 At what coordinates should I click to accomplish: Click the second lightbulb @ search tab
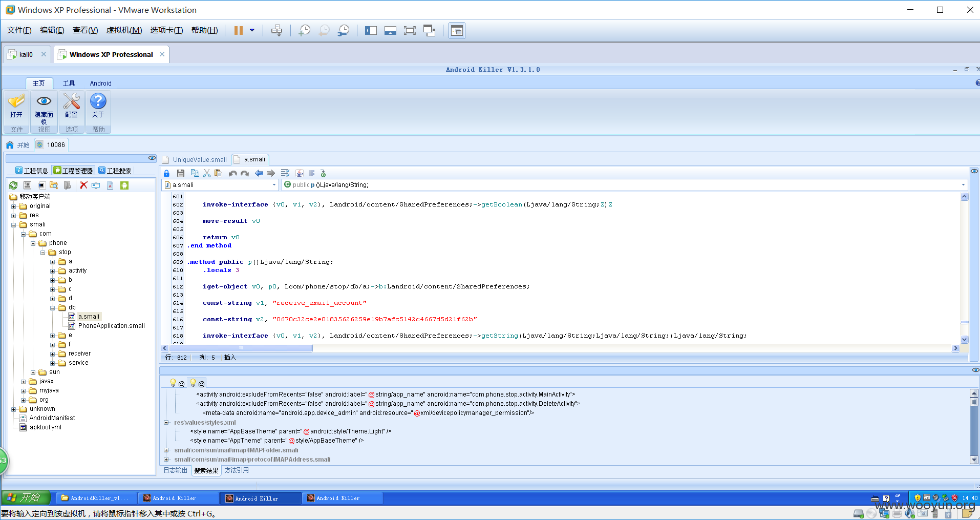(197, 383)
